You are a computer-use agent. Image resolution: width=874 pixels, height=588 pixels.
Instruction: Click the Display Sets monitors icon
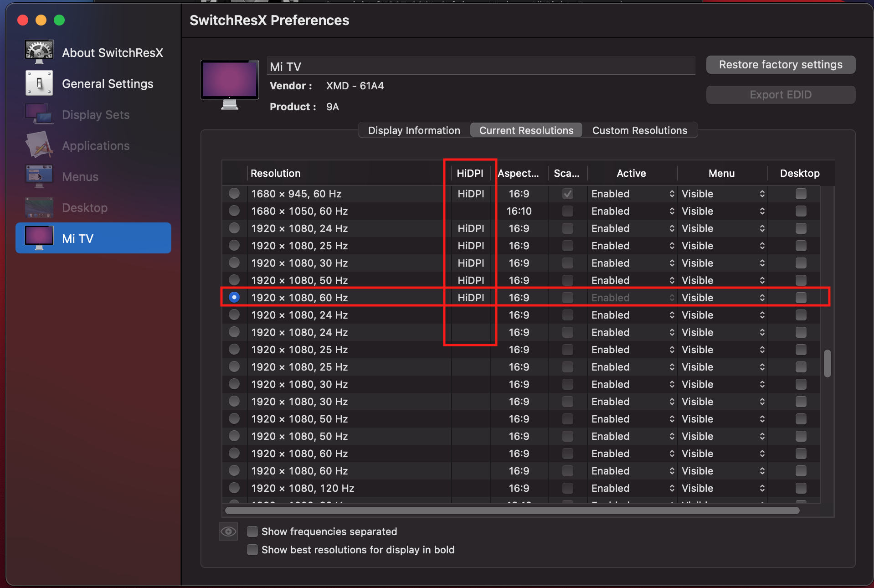[x=39, y=114]
